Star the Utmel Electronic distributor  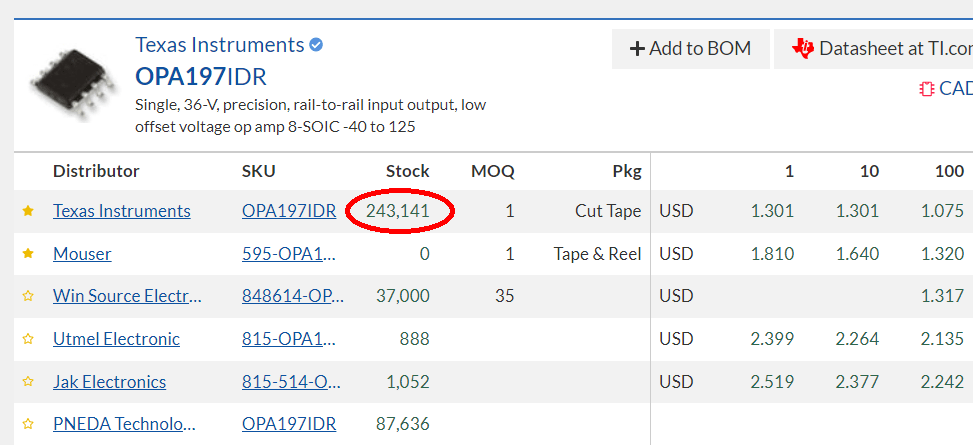(28, 339)
